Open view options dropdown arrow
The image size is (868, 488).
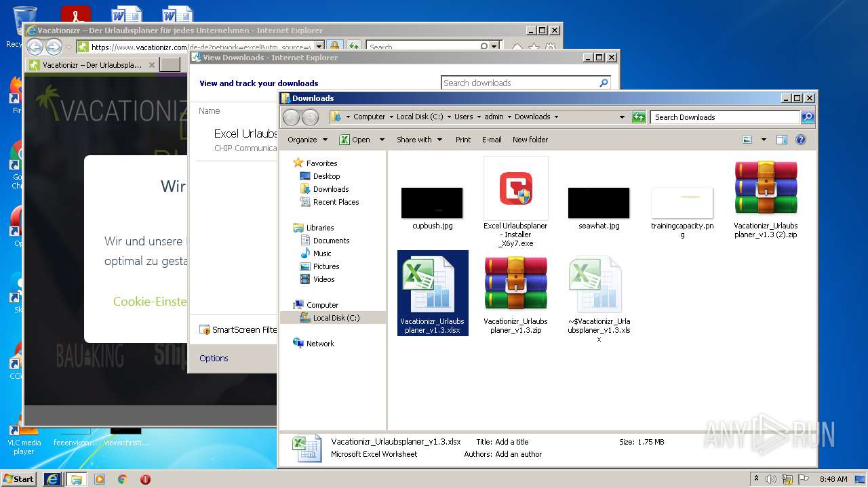pyautogui.click(x=764, y=140)
